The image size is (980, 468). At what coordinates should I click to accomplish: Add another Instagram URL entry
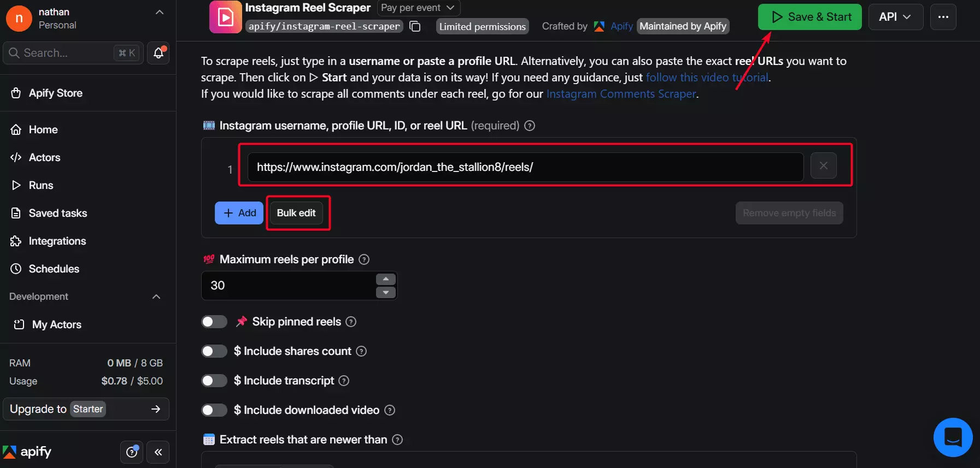(x=239, y=213)
